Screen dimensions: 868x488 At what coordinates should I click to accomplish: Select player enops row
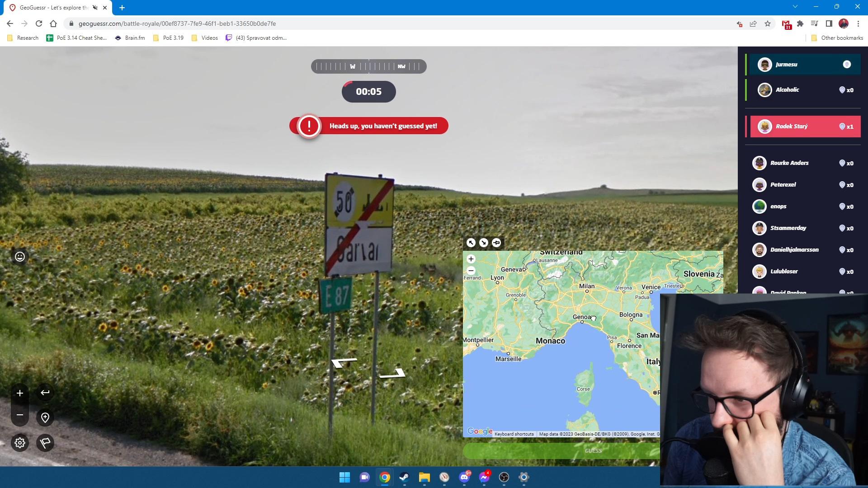[x=803, y=206]
